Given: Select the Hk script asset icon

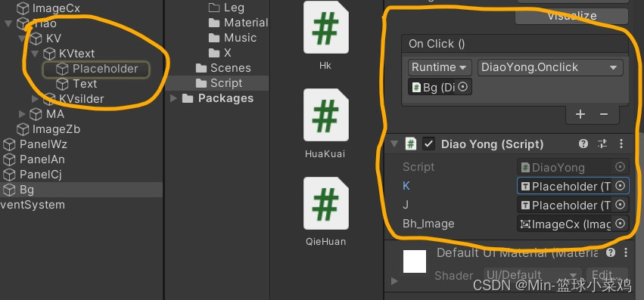Looking at the screenshot, I should (x=325, y=27).
